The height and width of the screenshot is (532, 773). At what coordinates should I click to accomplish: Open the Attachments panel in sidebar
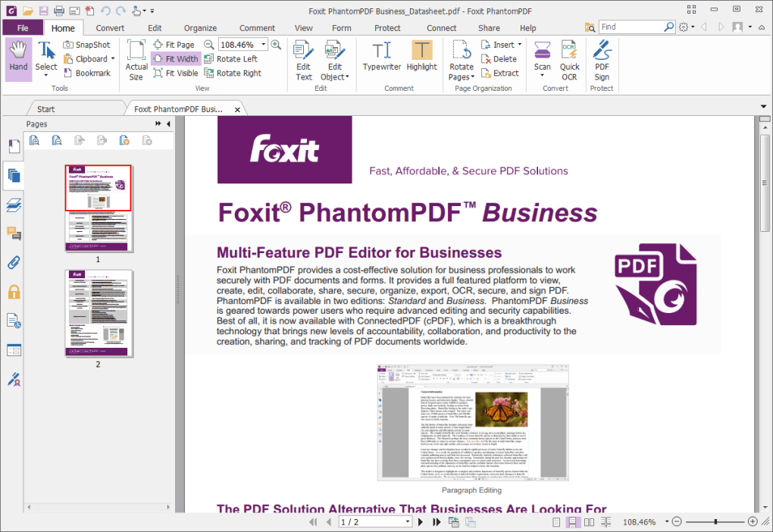point(14,263)
